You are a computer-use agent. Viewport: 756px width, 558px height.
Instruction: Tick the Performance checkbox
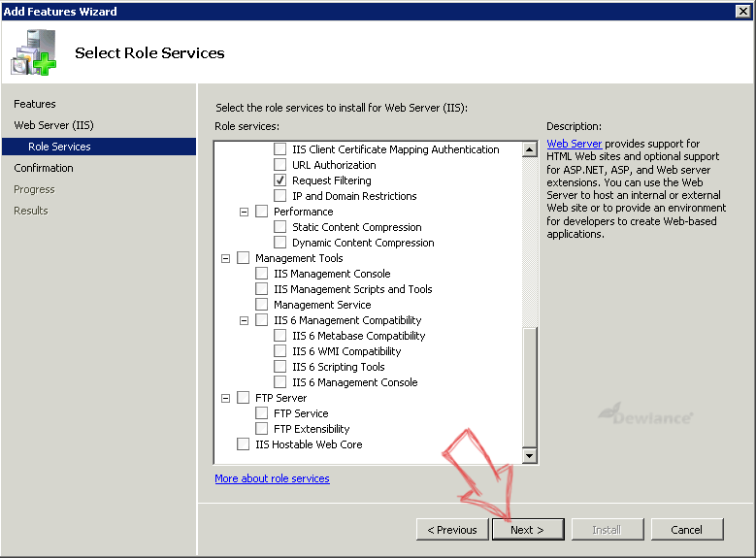coord(261,211)
